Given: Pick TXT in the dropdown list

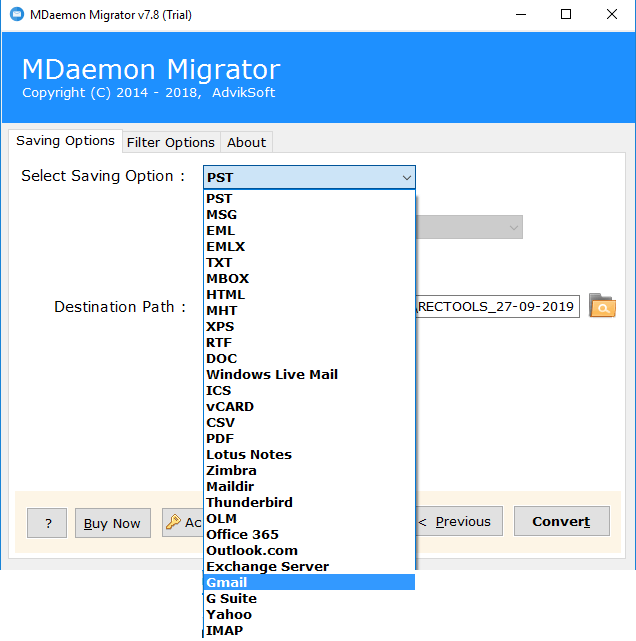Looking at the screenshot, I should tap(309, 262).
